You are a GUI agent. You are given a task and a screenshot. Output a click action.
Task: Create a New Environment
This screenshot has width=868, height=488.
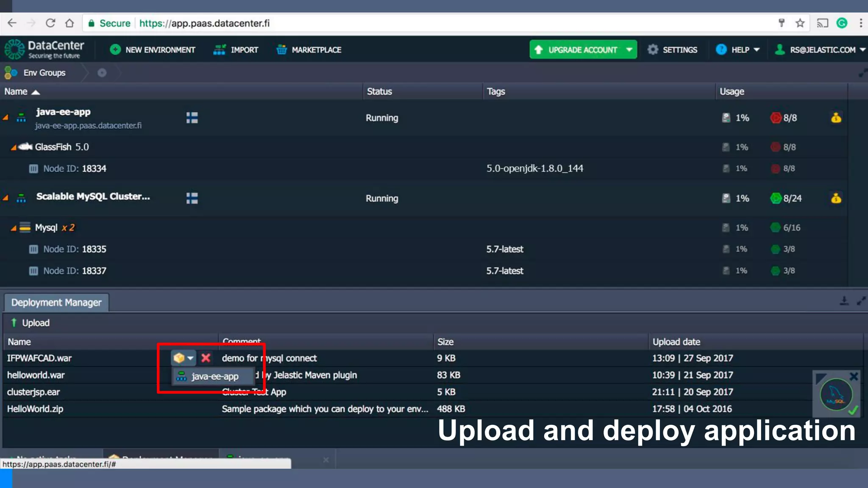tap(153, 50)
